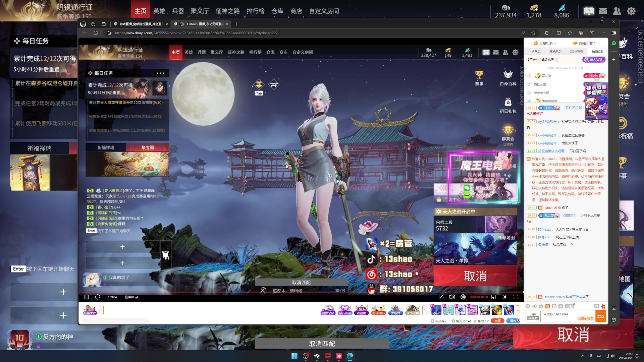Open the 逐梦之旅 activity icon
The height and width of the screenshot is (362, 644).
click(x=328, y=310)
